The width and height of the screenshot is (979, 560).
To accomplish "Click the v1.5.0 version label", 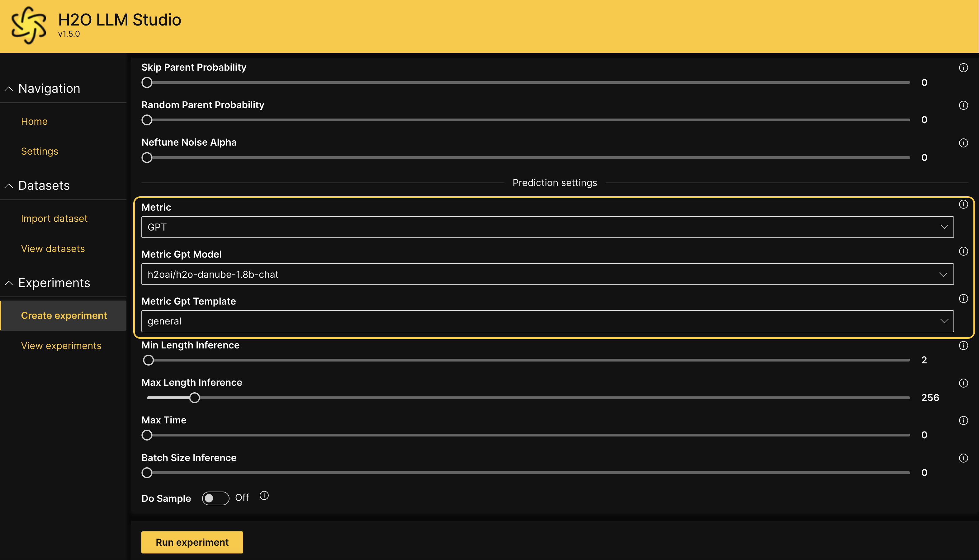I will point(69,34).
